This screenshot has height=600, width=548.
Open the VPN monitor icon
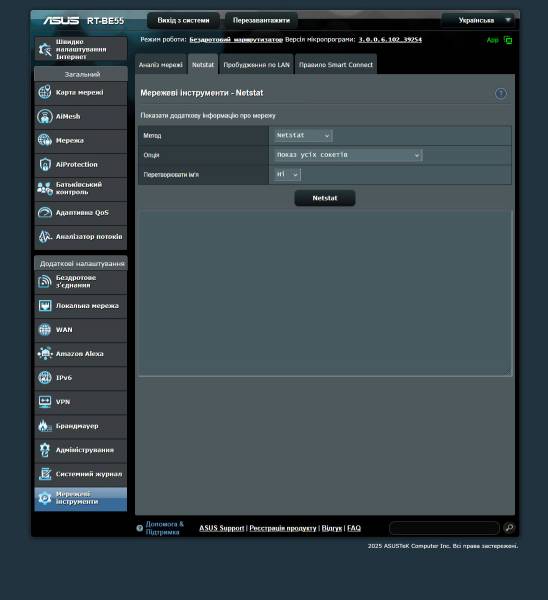point(45,402)
